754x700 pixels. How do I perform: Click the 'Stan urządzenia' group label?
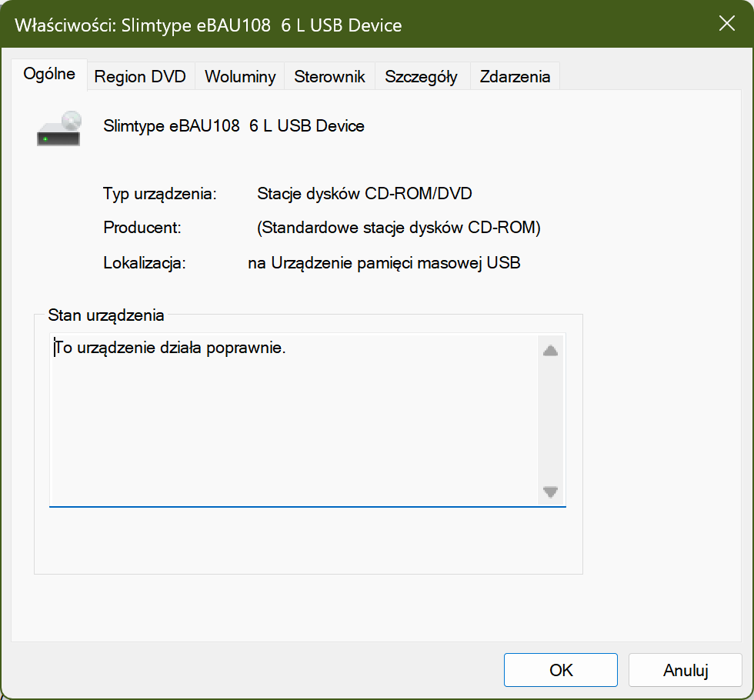tap(105, 315)
